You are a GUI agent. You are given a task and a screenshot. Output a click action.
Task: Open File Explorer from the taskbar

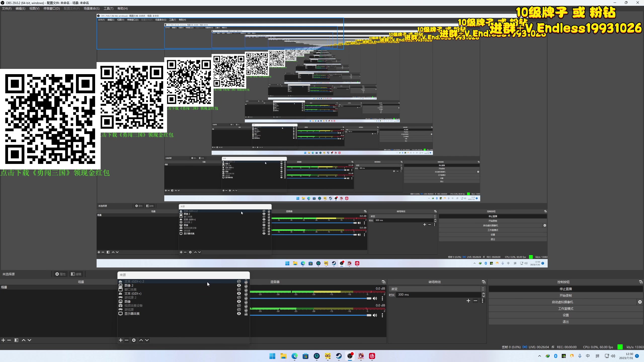(x=284, y=356)
